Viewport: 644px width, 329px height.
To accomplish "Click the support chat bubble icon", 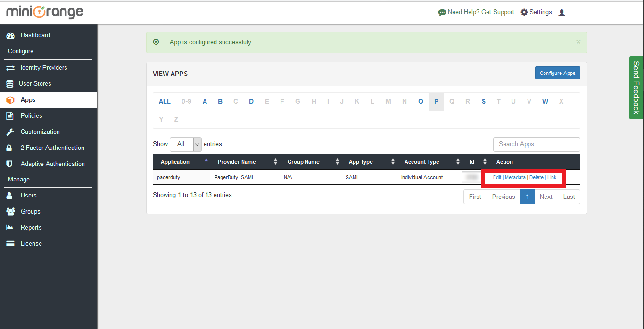I will (x=442, y=13).
